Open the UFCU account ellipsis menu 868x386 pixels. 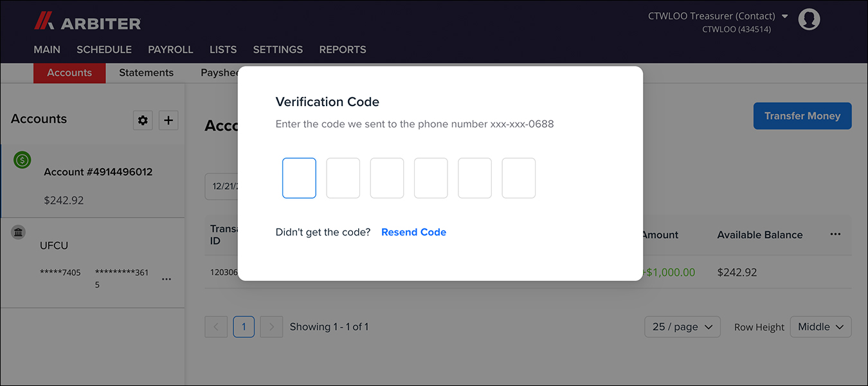(x=167, y=279)
